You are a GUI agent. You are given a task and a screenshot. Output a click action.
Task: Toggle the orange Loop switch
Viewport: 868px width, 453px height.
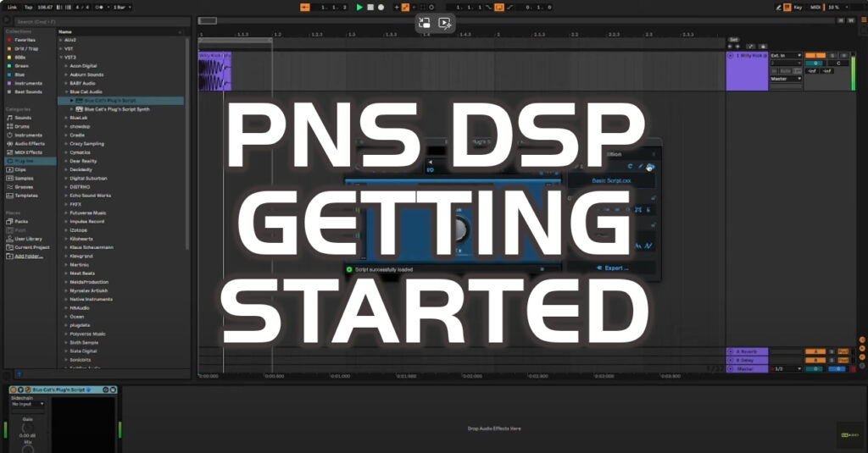point(499,7)
